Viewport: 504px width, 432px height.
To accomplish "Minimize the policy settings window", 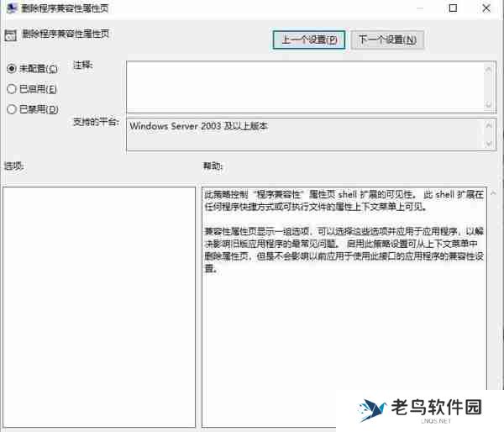I will coord(420,8).
